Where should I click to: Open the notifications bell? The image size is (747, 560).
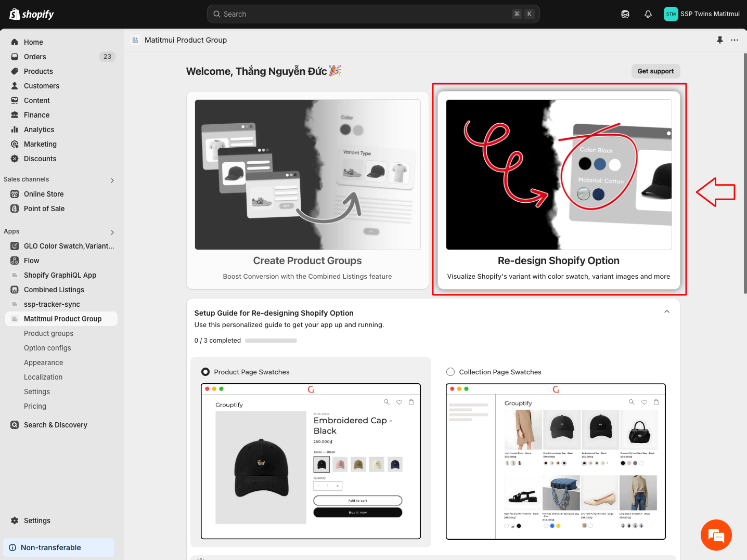(648, 14)
